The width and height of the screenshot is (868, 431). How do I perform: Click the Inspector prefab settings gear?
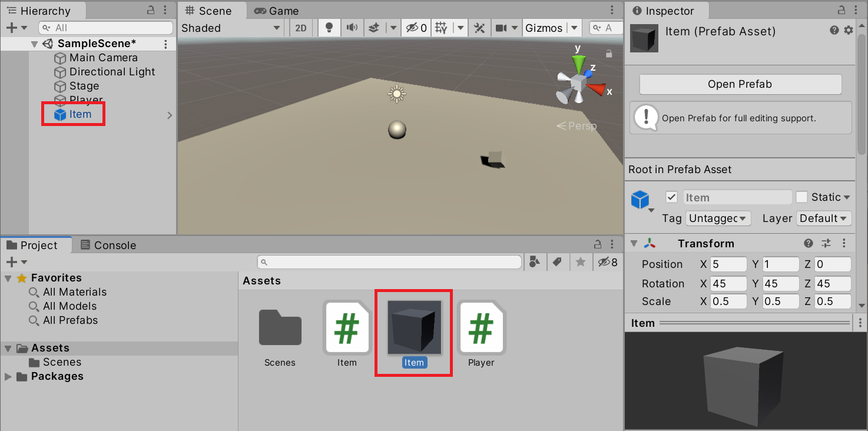coord(848,31)
